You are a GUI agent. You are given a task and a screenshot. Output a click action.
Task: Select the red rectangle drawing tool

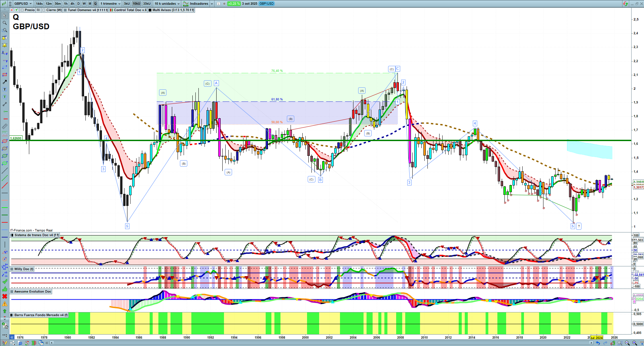tap(5, 75)
